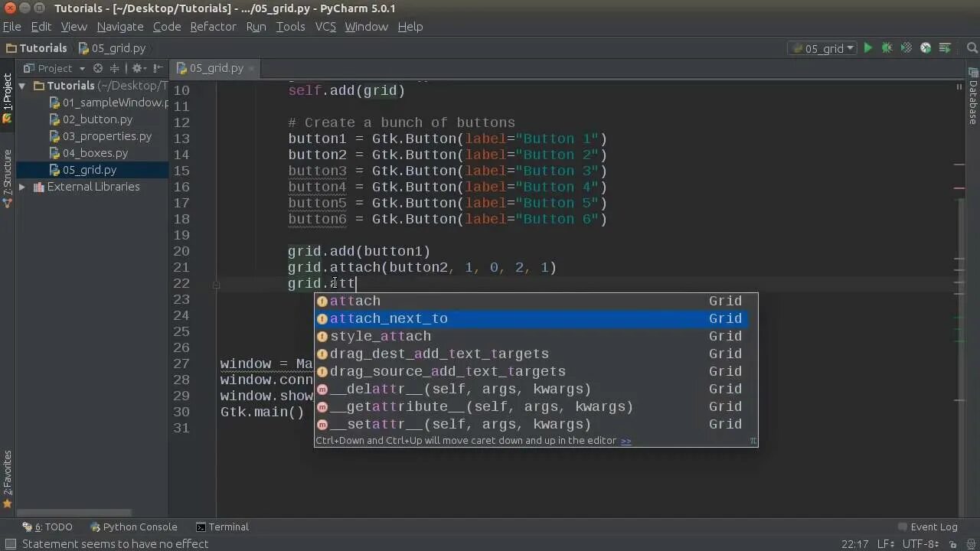This screenshot has width=980, height=551.
Task: Click line:column 22:17 indicator
Action: [x=854, y=544]
